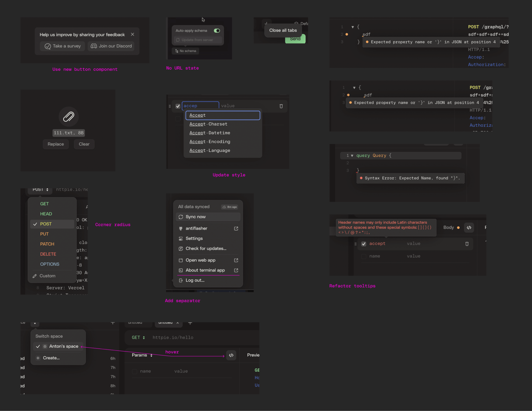Click the Settings gear icon in app menu
This screenshot has width=532, height=411.
coord(181,238)
